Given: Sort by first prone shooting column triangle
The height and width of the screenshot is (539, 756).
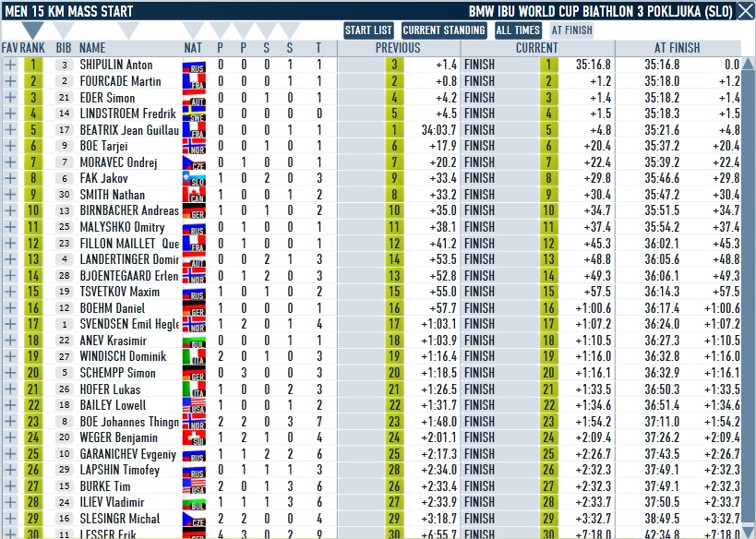Looking at the screenshot, I should click(220, 30).
